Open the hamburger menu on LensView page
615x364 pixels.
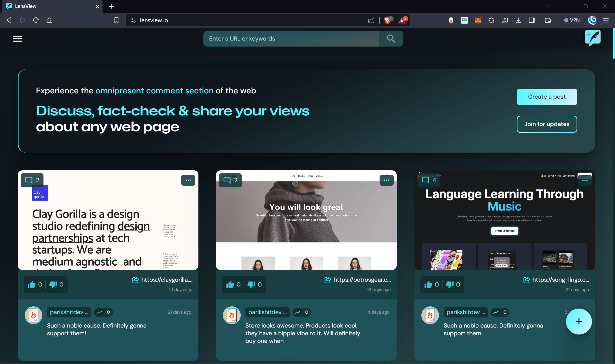(18, 38)
